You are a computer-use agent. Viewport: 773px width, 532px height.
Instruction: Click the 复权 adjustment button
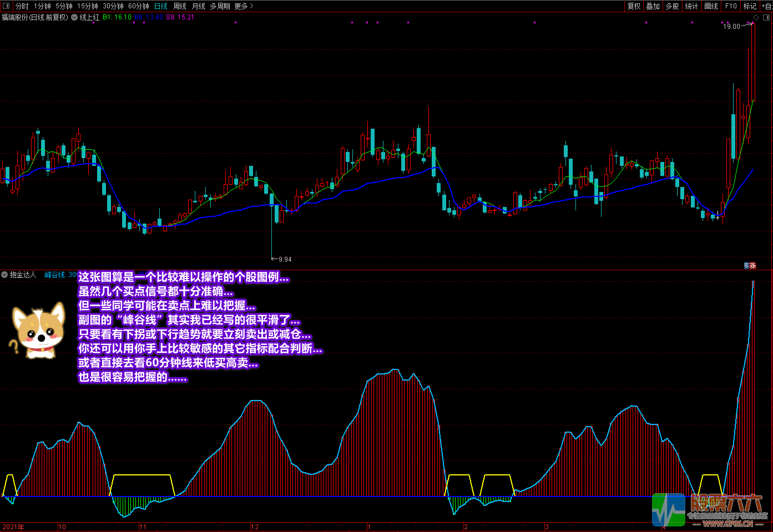pos(634,6)
